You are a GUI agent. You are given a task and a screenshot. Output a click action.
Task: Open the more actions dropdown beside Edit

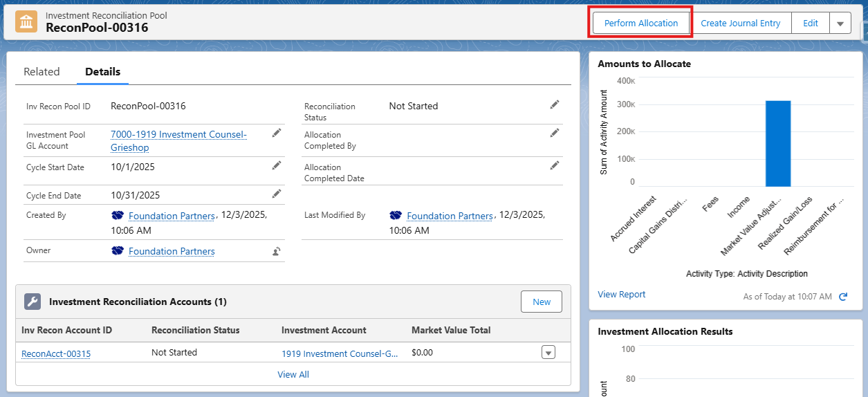click(x=840, y=24)
